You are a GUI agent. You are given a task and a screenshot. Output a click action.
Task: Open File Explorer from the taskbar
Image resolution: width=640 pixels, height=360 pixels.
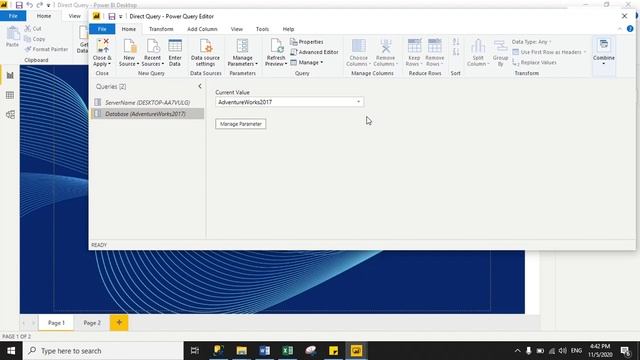tap(242, 351)
